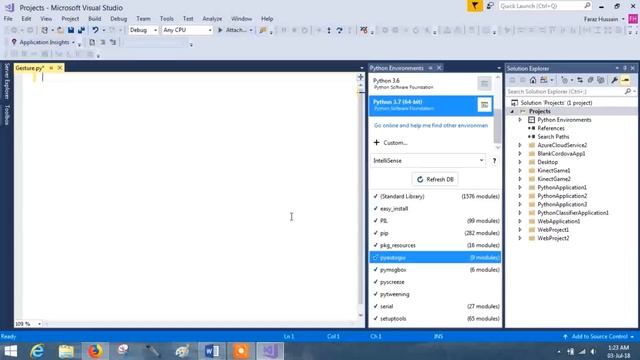The height and width of the screenshot is (360, 640).
Task: Open the Debug configuration dropdown
Action: point(143,30)
